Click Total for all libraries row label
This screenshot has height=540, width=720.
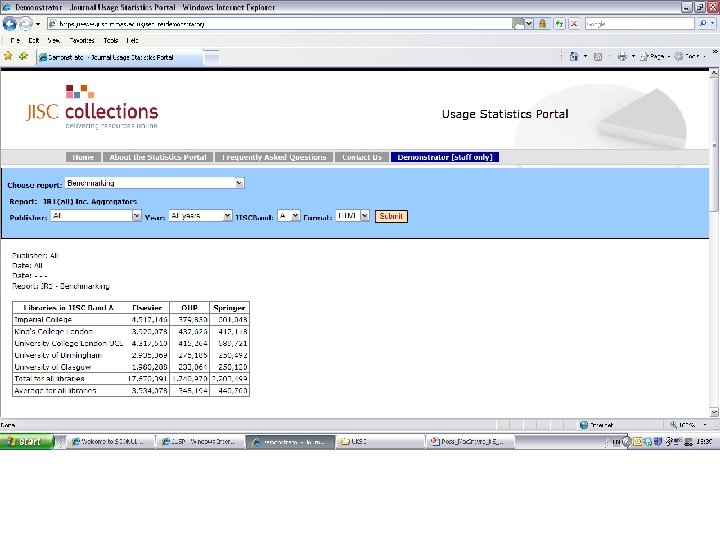[x=50, y=379]
